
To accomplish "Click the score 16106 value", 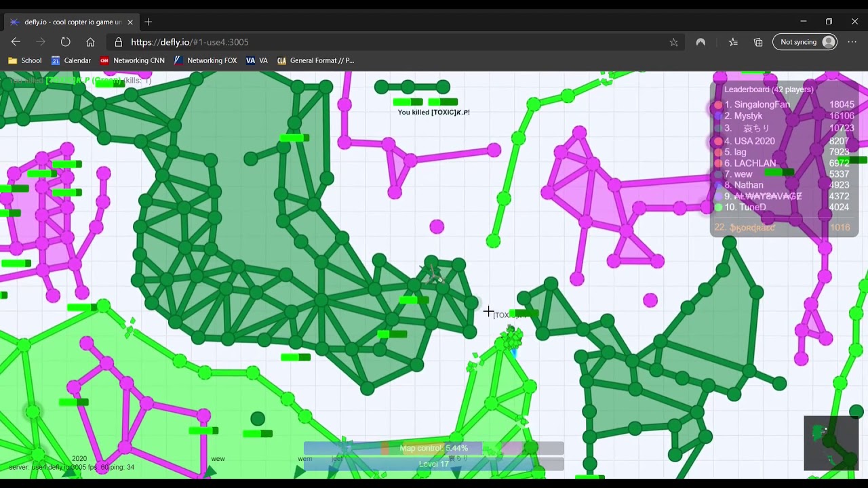I will click(x=842, y=116).
